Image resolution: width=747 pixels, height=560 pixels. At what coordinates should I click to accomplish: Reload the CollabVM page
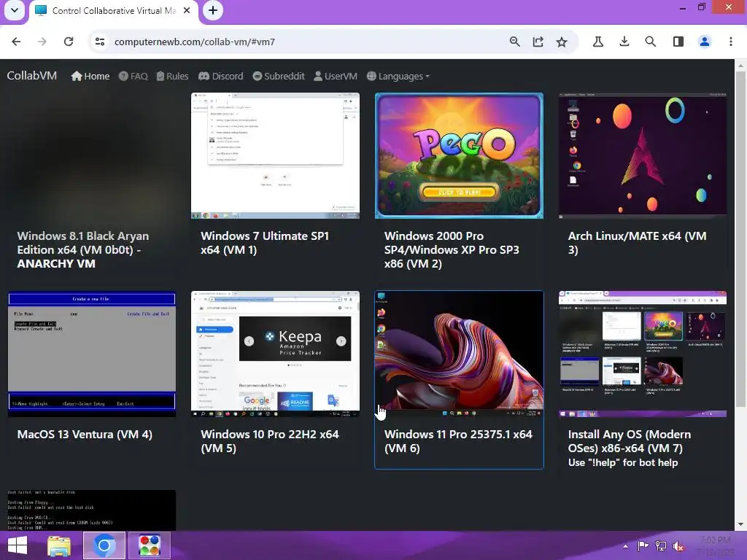[x=69, y=42]
